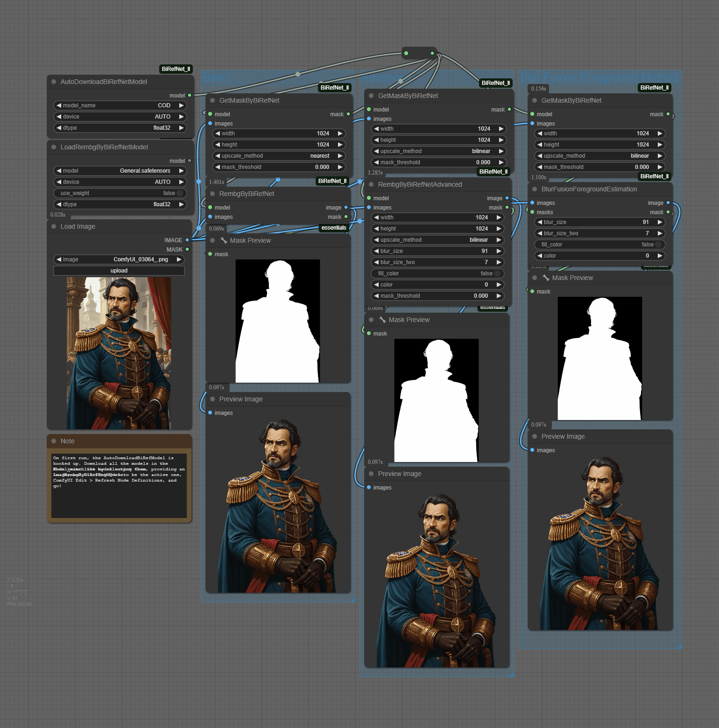
Task: Collapse the RembgByBiRefNetAdvanced node via its dot
Action: [371, 184]
